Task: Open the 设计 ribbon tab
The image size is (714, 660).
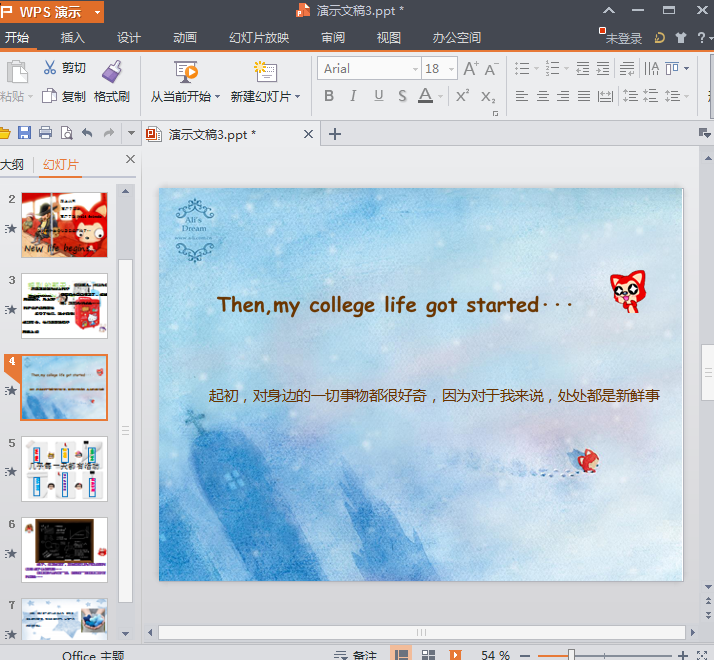Action: coord(128,37)
